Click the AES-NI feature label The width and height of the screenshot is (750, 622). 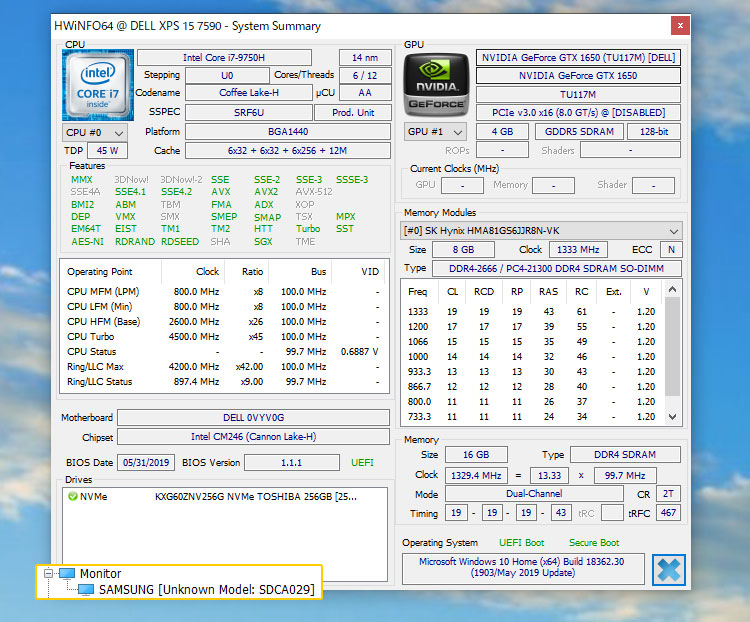click(88, 242)
